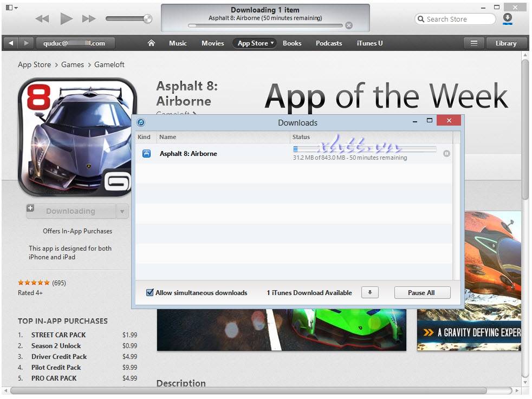Image resolution: width=532 pixels, height=399 pixels.
Task: Close the Downloads window
Action: pyautogui.click(x=449, y=120)
